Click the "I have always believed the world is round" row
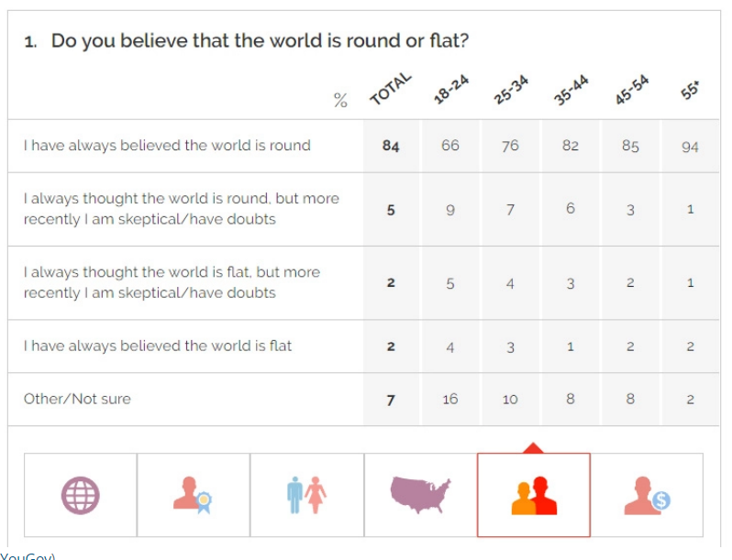The image size is (732, 560). (x=167, y=145)
